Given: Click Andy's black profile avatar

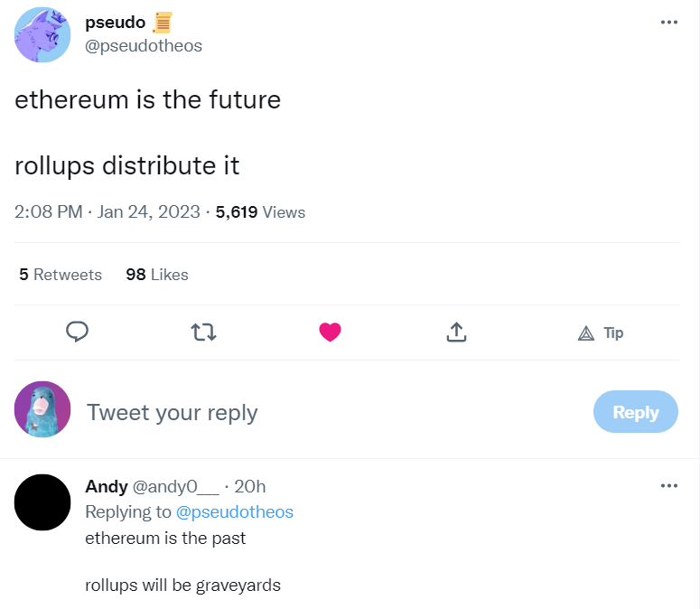Looking at the screenshot, I should pyautogui.click(x=42, y=502).
